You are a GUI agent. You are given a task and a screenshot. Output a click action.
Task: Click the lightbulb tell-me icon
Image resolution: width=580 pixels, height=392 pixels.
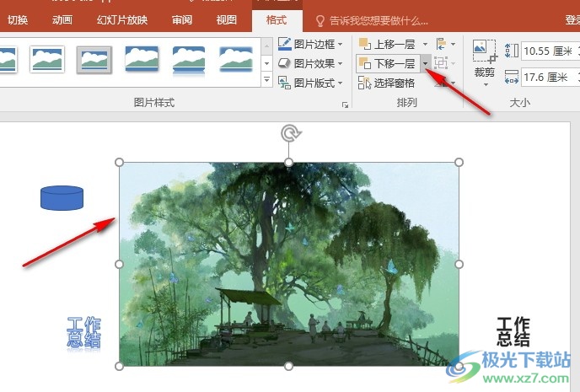tap(320, 21)
